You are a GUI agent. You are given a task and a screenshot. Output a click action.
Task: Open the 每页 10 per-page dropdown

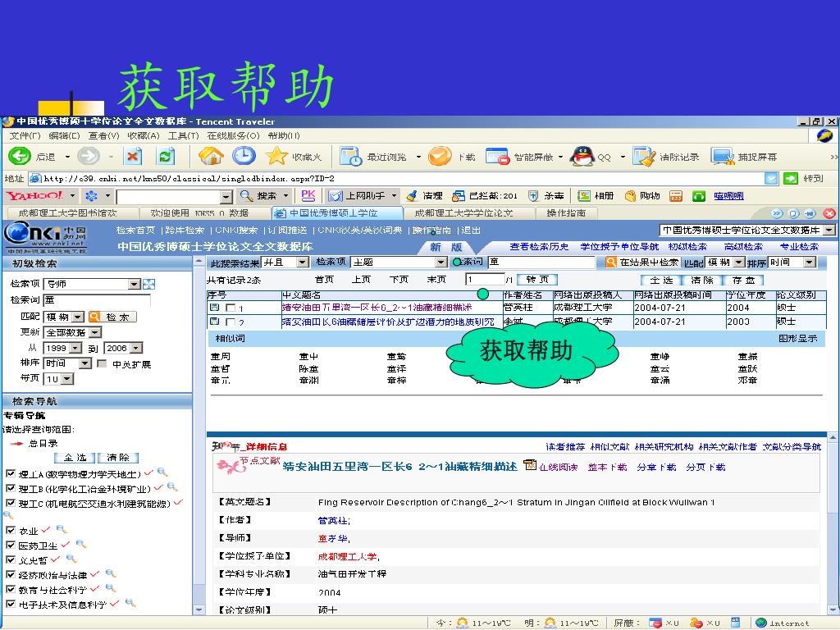point(67,379)
